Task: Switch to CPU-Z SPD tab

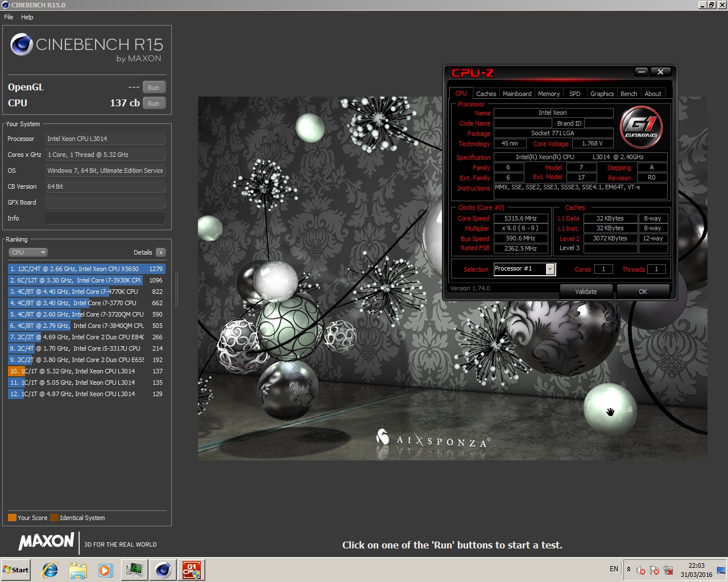Action: (575, 94)
